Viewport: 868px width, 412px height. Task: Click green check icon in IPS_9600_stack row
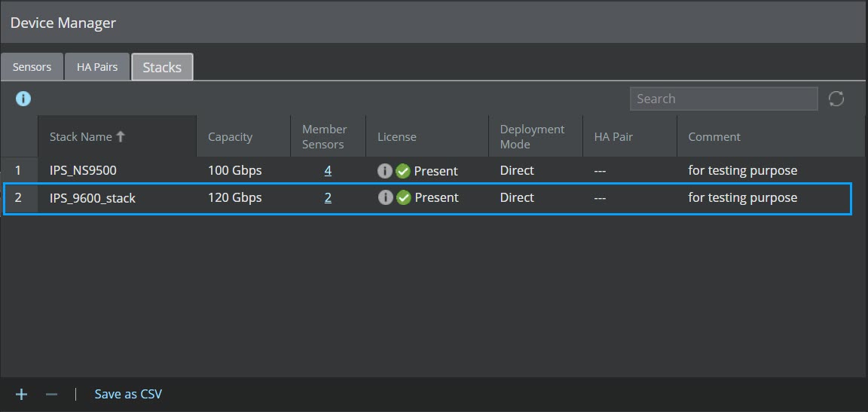pyautogui.click(x=404, y=197)
